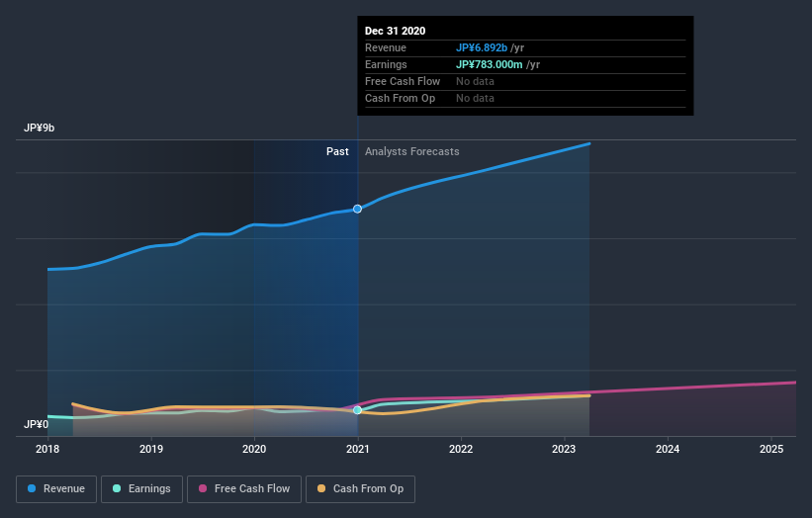Toggle the Free Cash Flow legend button
Screen dimensions: 812x518
point(244,489)
